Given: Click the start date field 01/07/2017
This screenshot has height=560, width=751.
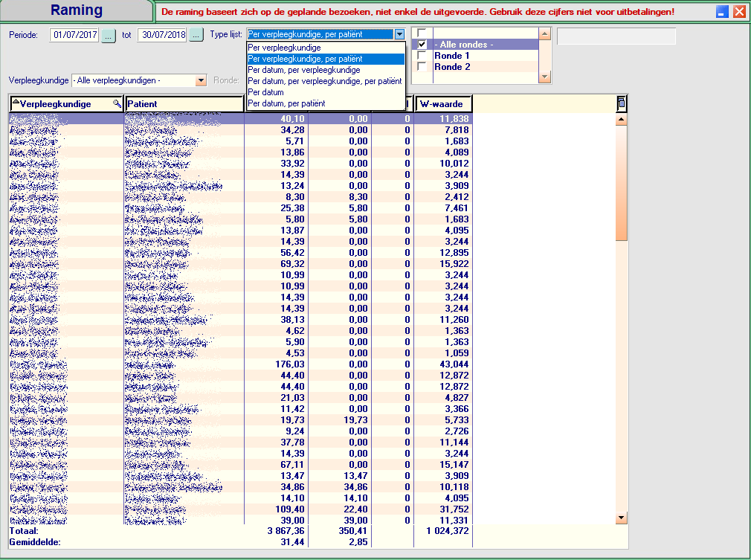Looking at the screenshot, I should [x=74, y=35].
